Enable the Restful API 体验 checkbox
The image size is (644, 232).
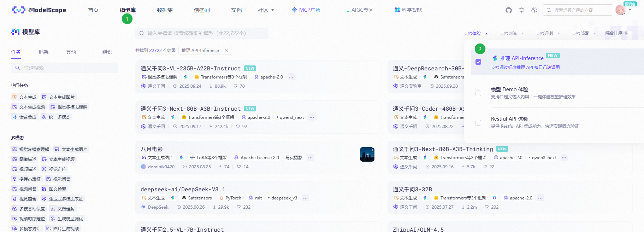(x=478, y=123)
